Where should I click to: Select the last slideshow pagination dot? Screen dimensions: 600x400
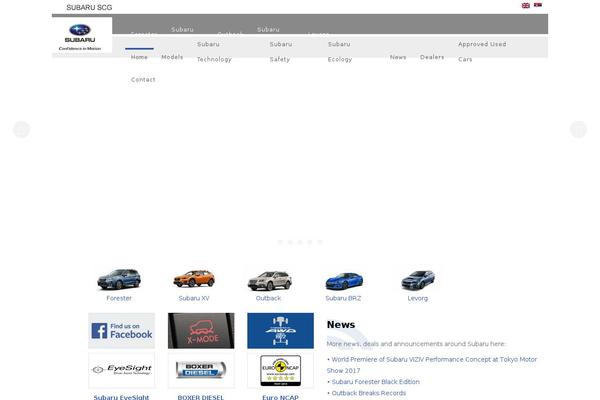click(320, 242)
